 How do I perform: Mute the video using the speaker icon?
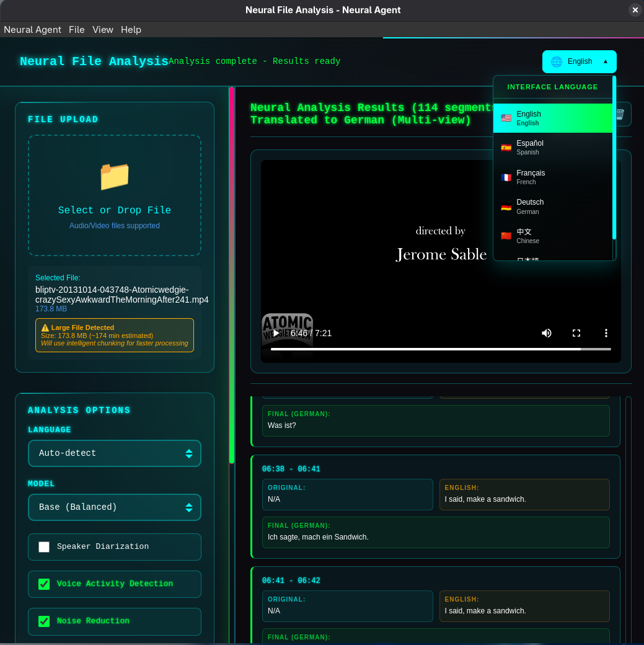click(x=547, y=333)
